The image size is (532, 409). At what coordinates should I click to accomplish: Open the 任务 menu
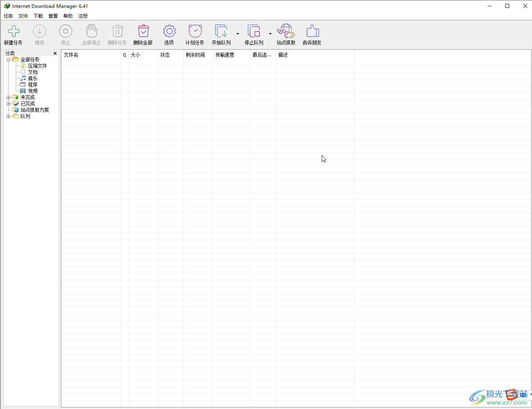click(x=8, y=16)
